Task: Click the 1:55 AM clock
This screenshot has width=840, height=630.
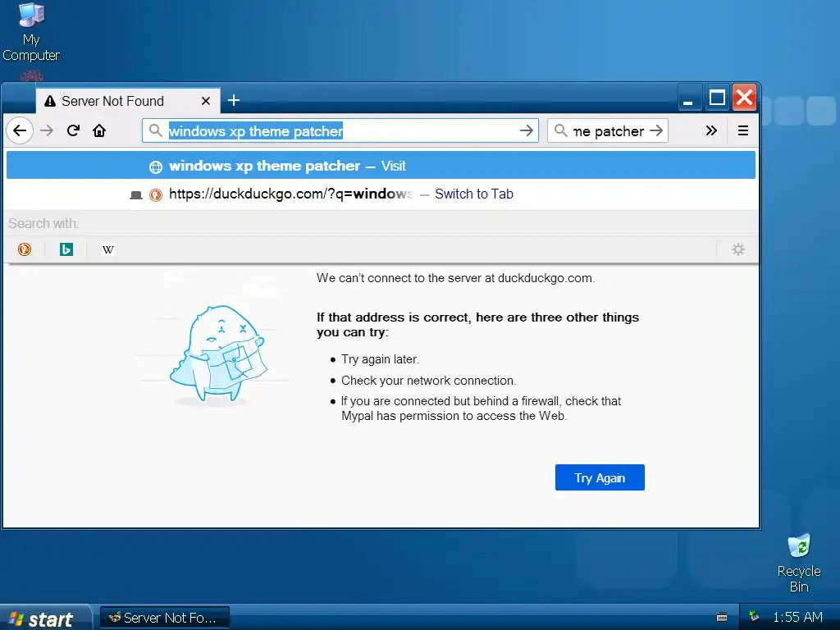Action: (797, 617)
